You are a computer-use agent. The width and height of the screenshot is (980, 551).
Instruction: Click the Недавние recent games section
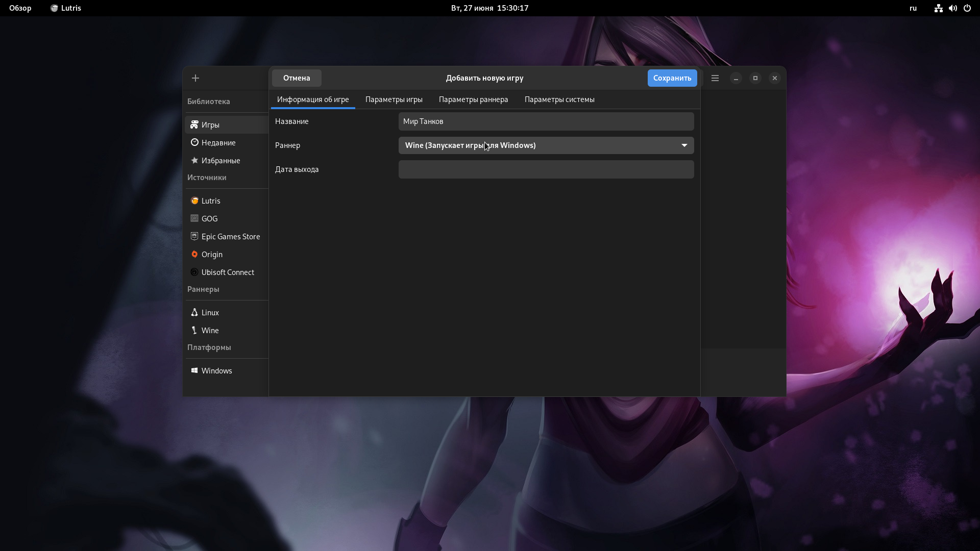pos(219,142)
